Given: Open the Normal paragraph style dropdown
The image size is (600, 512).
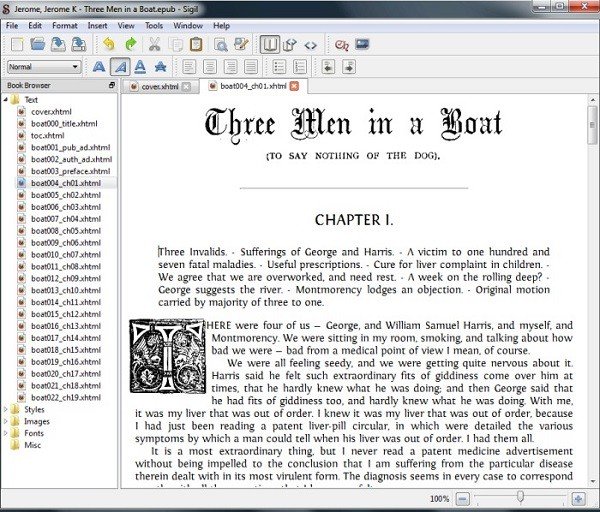Looking at the screenshot, I should (44, 67).
